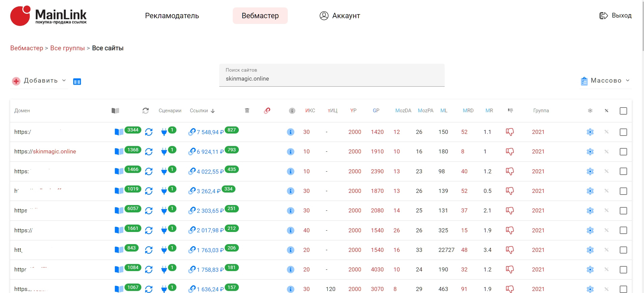Screen dimensions: 644x293
Task: Check the box for row with 4 022,55 ₽
Action: (x=623, y=171)
